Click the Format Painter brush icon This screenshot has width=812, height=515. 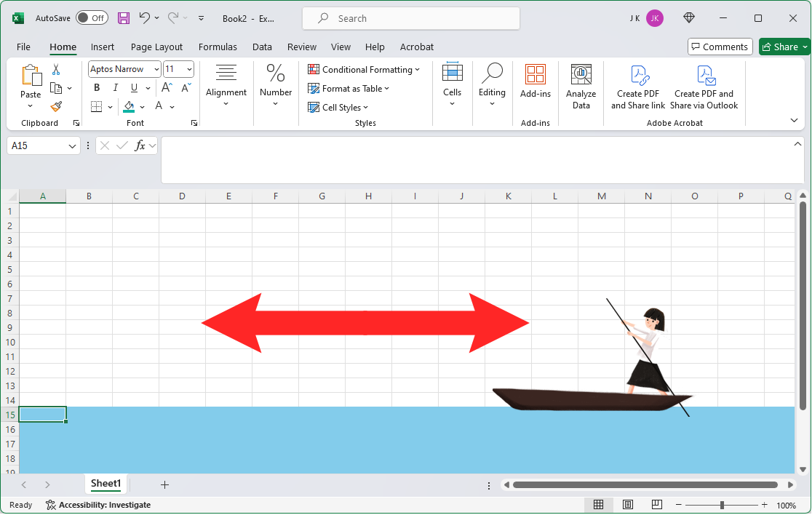(56, 107)
